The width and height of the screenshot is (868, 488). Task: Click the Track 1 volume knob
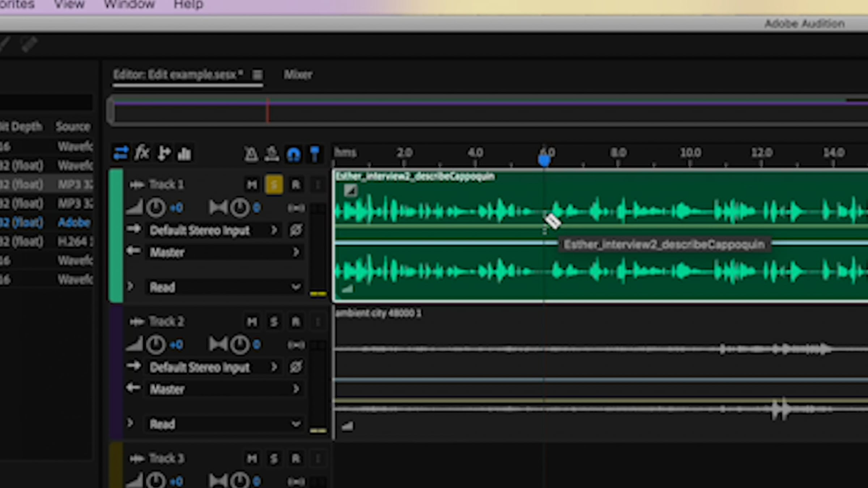[156, 208]
